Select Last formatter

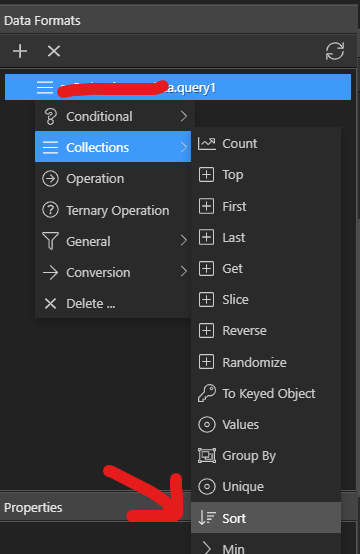point(266,237)
